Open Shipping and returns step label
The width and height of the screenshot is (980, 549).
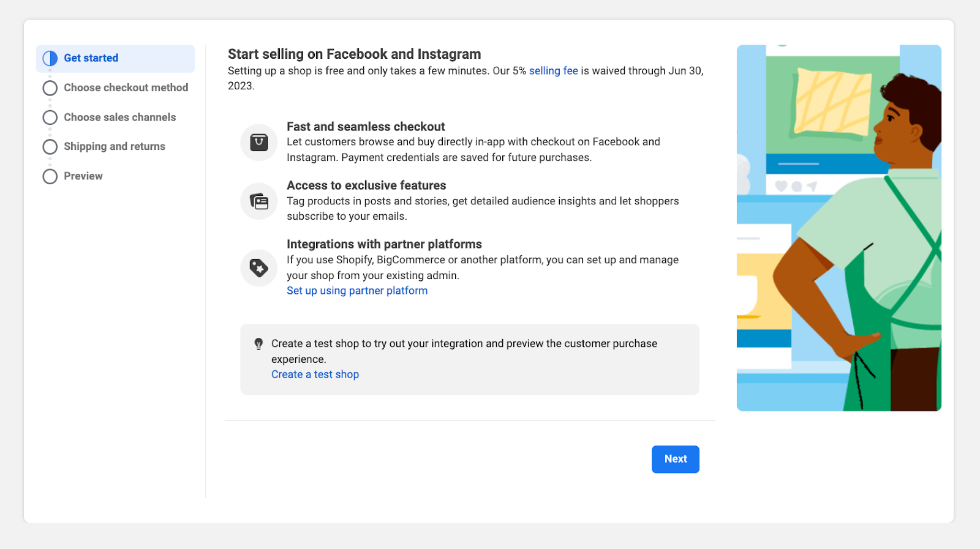(x=115, y=146)
